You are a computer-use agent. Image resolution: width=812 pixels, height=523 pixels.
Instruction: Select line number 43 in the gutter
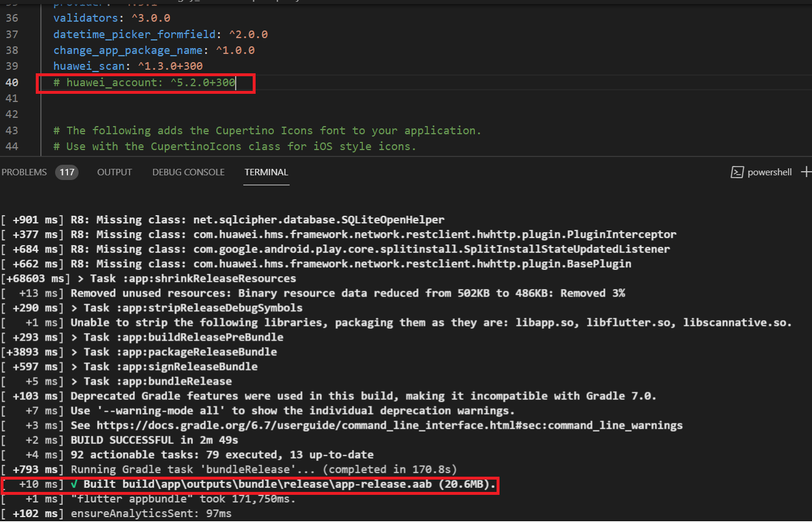tap(12, 130)
